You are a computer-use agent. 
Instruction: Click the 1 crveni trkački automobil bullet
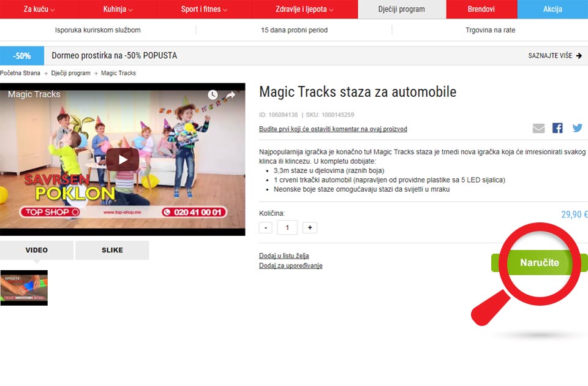click(390, 180)
